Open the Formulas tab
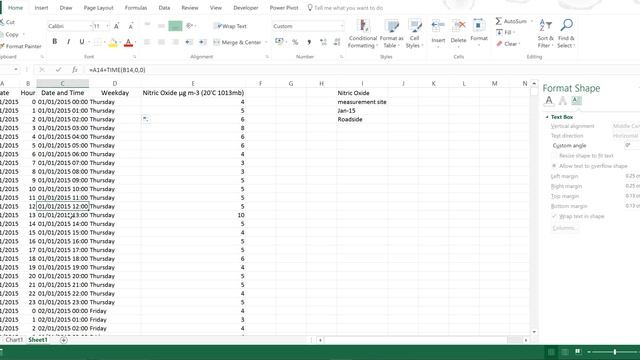Screen dimensions: 640x360 [x=136, y=8]
